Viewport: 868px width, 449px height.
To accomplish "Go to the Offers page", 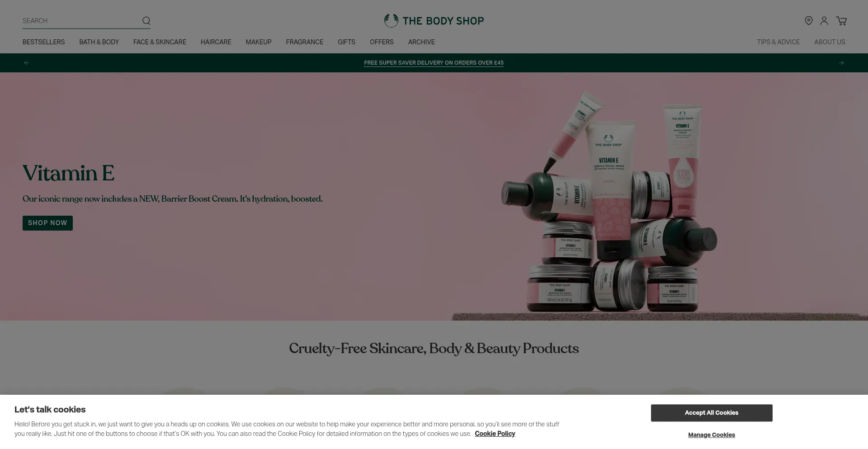I will coord(382,42).
